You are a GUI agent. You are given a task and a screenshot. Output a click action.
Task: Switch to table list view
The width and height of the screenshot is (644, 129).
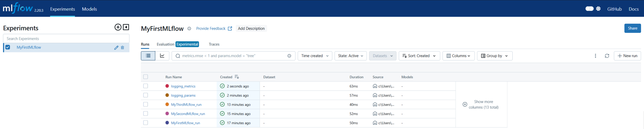(x=148, y=56)
